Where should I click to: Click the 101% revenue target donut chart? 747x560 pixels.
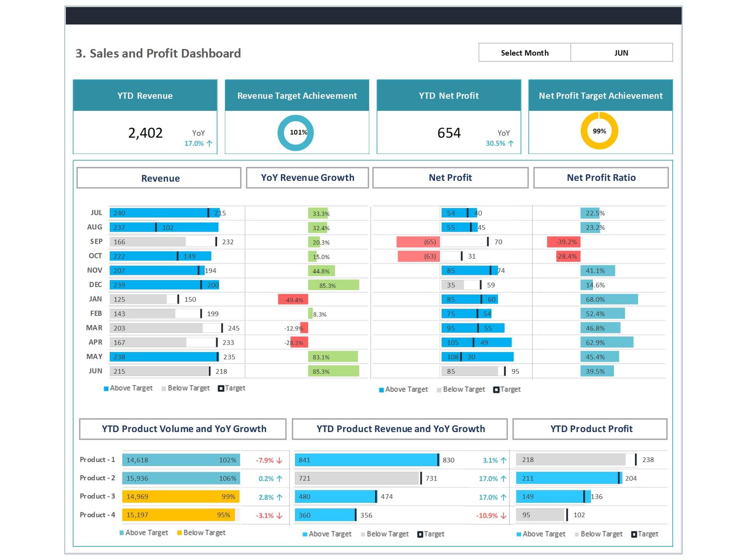click(296, 133)
